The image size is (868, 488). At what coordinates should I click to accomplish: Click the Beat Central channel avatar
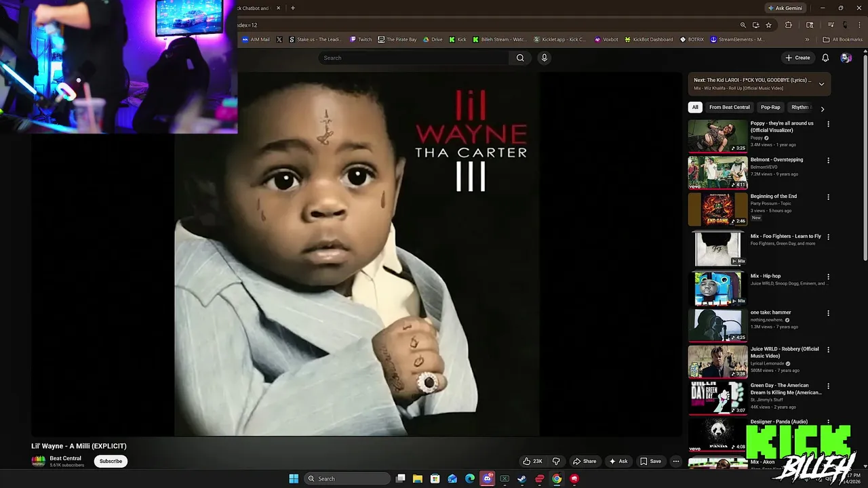point(39,461)
